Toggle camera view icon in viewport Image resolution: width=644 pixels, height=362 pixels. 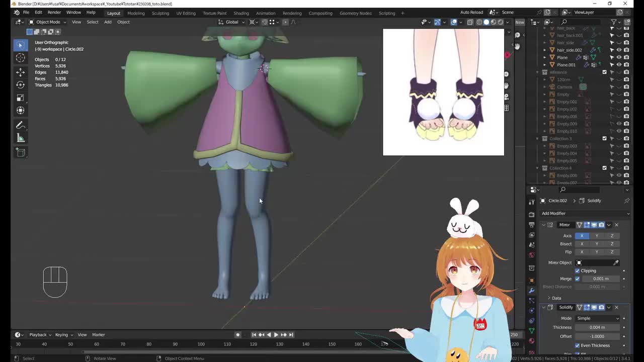click(x=506, y=97)
